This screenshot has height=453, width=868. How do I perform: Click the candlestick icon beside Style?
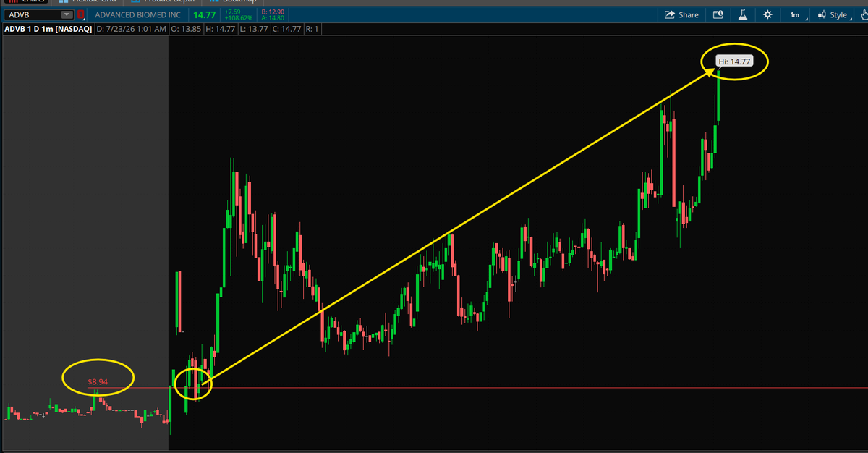(822, 14)
